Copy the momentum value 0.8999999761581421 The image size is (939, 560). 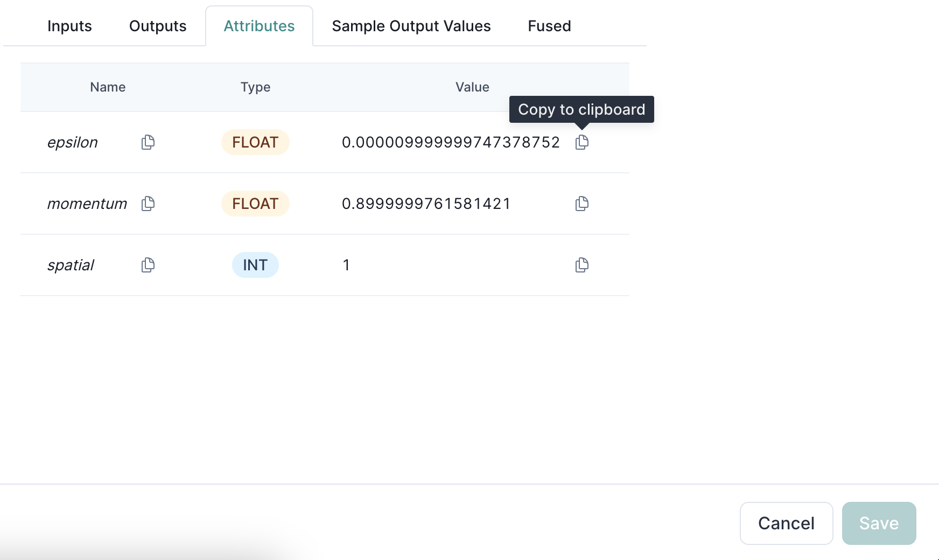581,204
